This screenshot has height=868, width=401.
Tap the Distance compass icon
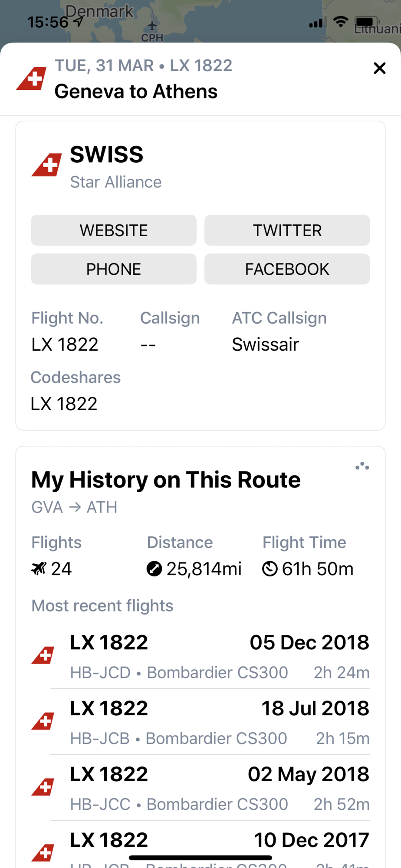(154, 568)
